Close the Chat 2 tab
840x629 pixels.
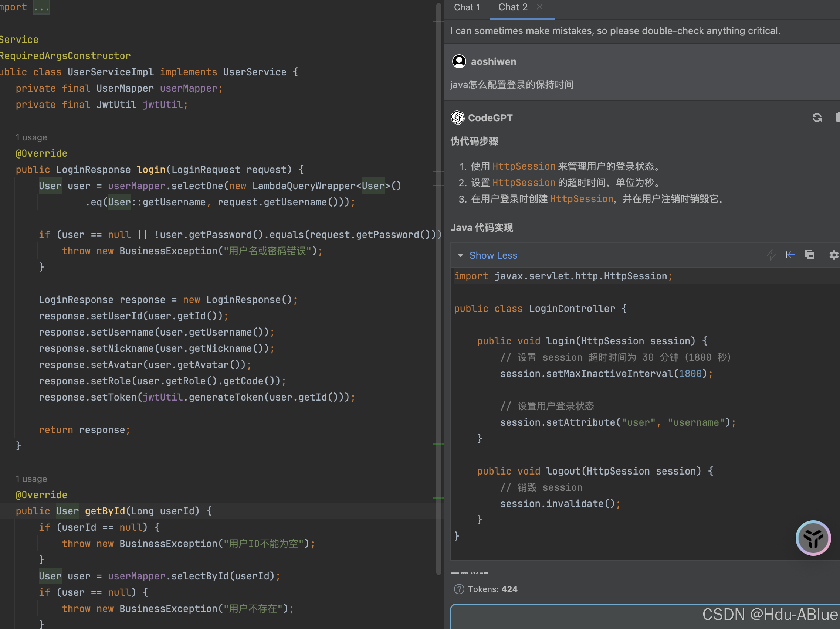tap(540, 7)
